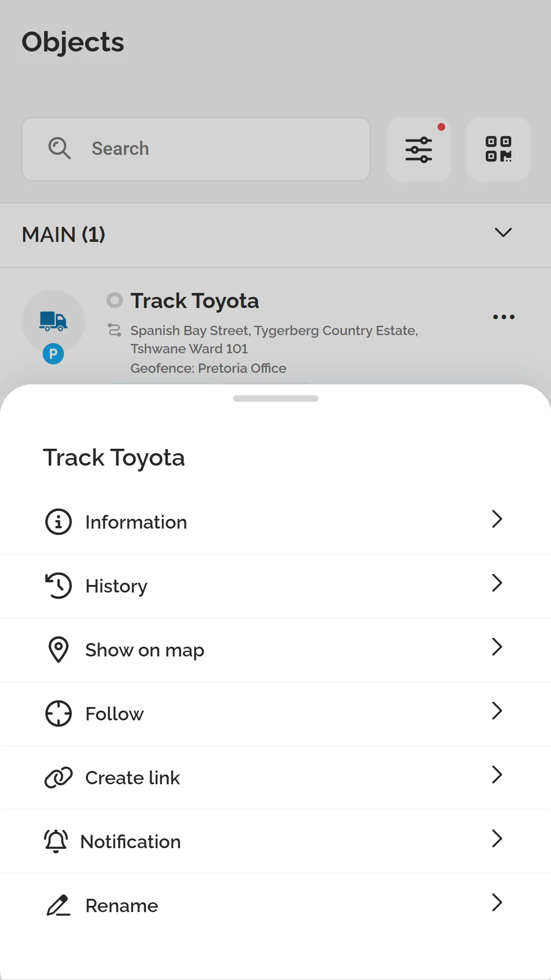Tap the Rename pencil icon
551x980 pixels.
[x=58, y=905]
